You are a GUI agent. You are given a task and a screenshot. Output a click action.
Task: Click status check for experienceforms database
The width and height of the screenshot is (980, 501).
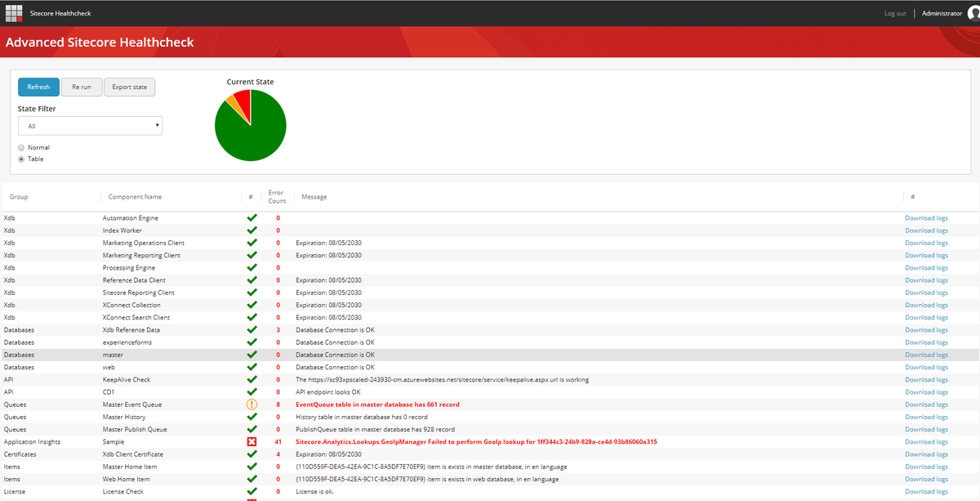click(x=252, y=342)
